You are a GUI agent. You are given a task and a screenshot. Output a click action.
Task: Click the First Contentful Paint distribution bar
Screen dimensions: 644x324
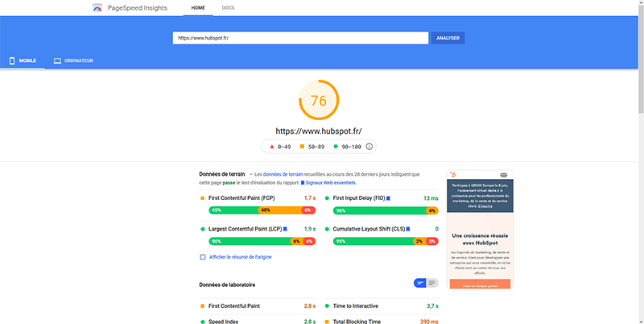pos(262,210)
